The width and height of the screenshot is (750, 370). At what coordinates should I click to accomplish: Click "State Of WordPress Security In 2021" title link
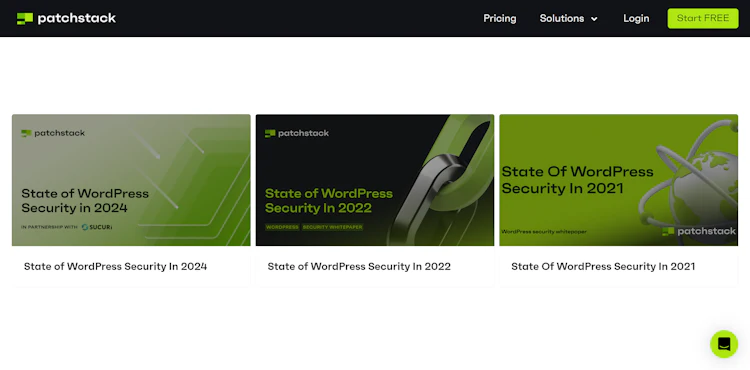pyautogui.click(x=603, y=266)
